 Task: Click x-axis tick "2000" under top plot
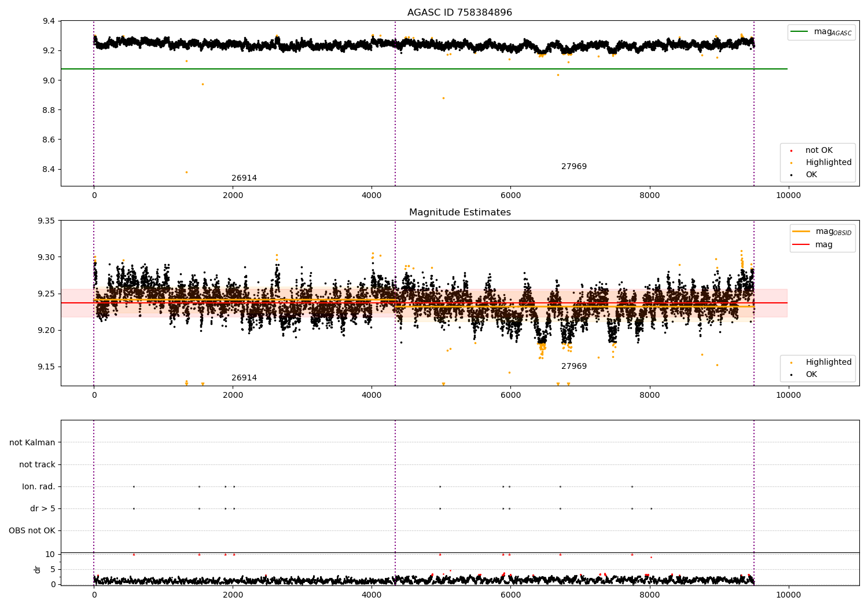click(233, 196)
